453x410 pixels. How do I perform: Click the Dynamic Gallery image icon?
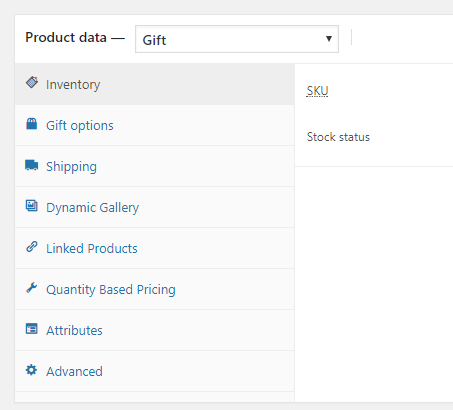tap(32, 206)
